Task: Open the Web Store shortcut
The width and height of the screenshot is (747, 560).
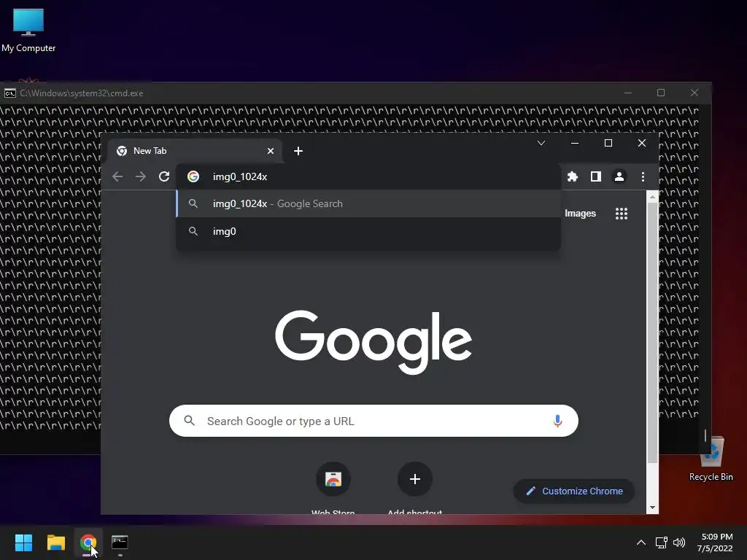Action: pyautogui.click(x=333, y=479)
